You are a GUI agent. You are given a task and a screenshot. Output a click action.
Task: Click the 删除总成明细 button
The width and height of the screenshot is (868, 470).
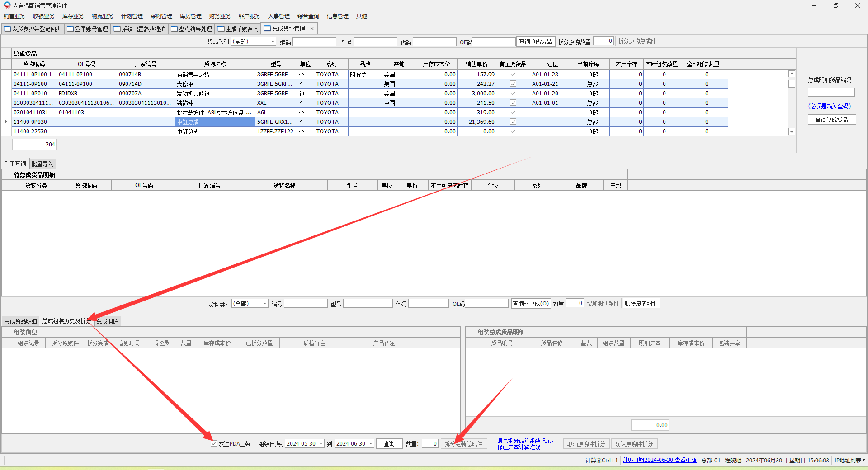point(642,304)
